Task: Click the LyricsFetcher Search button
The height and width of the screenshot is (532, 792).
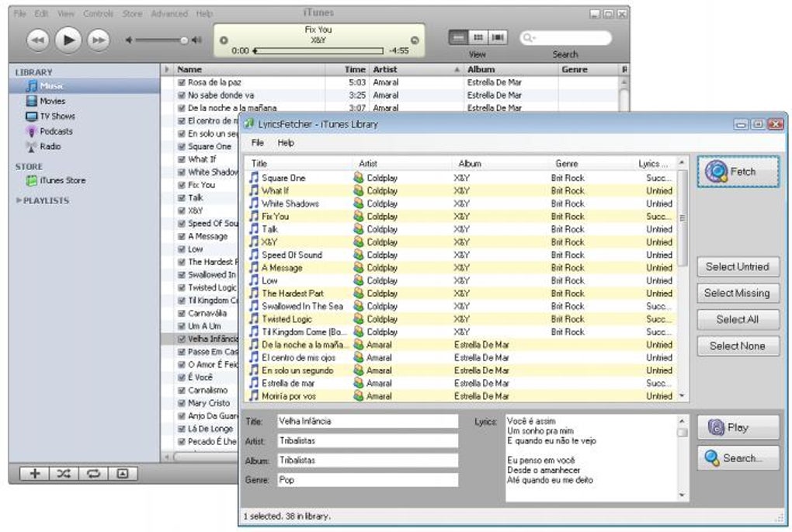Action: pos(738,458)
